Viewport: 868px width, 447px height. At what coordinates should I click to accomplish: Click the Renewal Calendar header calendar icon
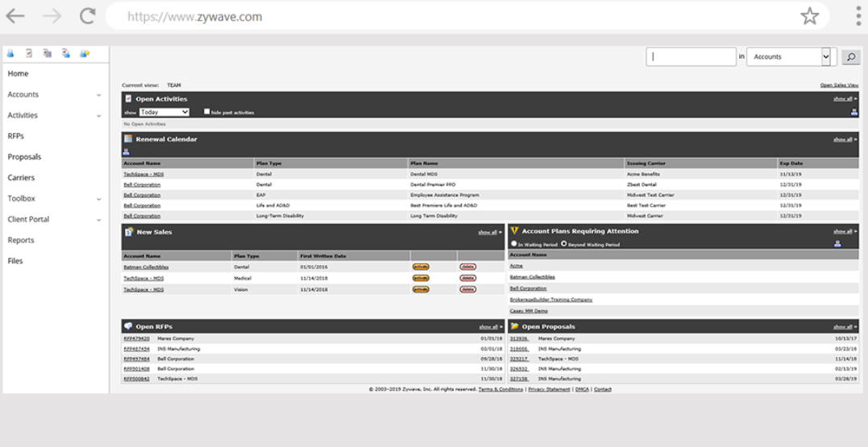coord(128,139)
